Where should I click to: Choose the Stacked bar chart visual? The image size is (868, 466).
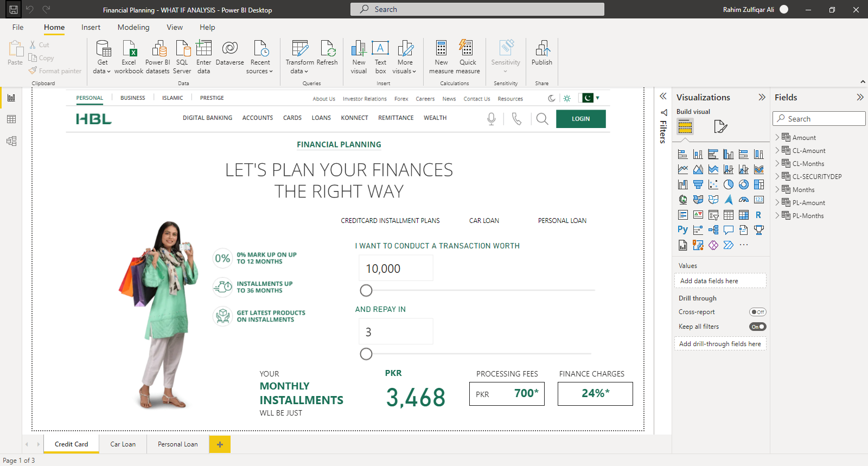[x=683, y=154]
